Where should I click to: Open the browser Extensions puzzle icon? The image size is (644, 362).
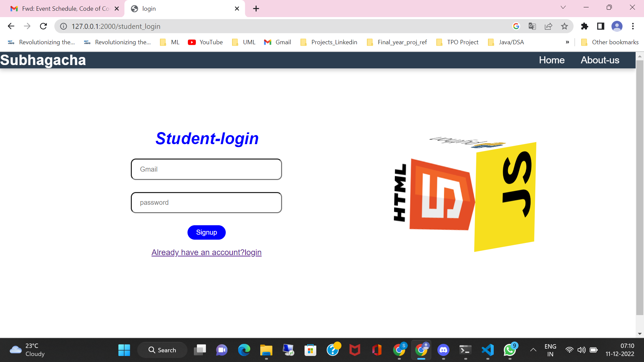point(585,26)
